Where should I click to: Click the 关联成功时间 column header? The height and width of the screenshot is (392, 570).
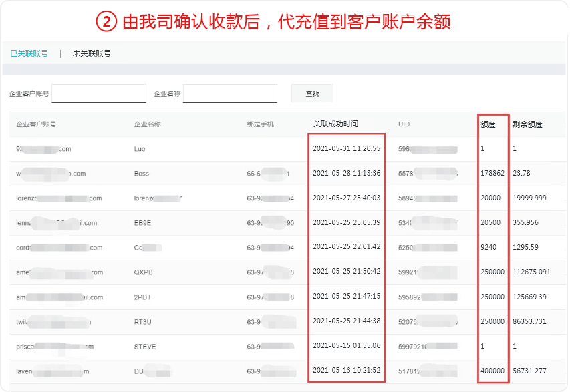[x=335, y=124]
